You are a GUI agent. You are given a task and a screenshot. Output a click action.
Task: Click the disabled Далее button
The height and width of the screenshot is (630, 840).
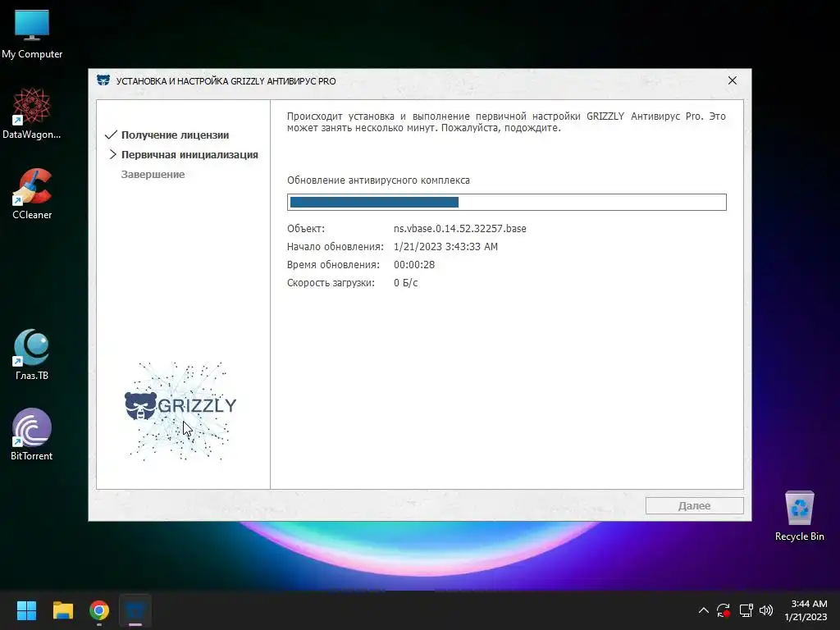pos(694,505)
